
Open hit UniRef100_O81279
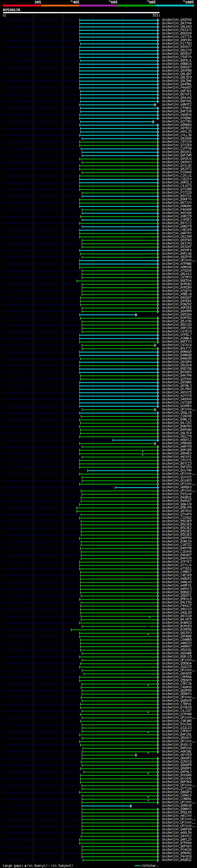(x=177, y=50)
